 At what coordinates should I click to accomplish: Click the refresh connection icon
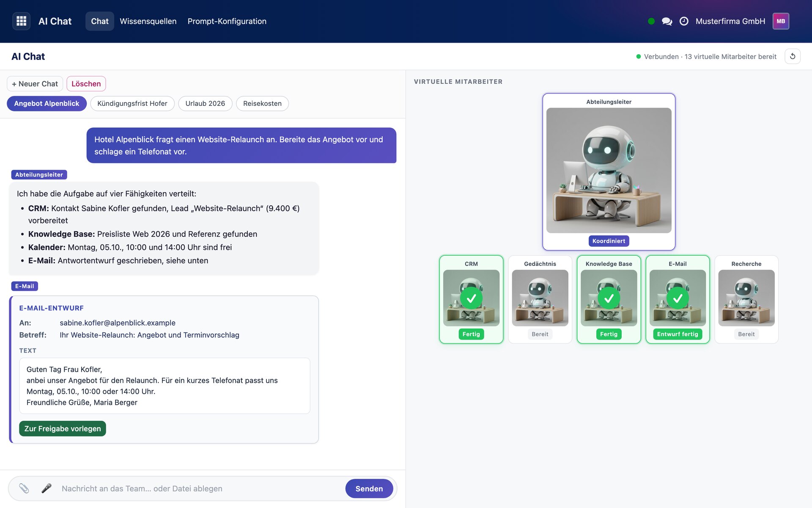point(793,56)
